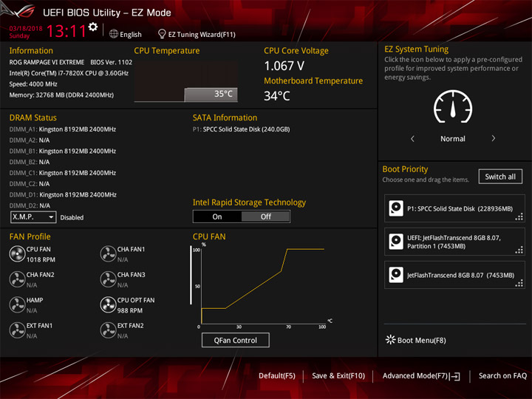This screenshot has width=532, height=399.
Task: Click the DIMM_A2 N/A entry
Action: tap(29, 140)
